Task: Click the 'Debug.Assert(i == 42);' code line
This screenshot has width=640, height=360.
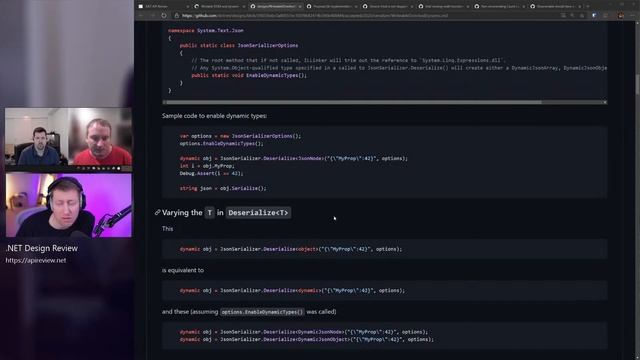Action: (x=211, y=173)
